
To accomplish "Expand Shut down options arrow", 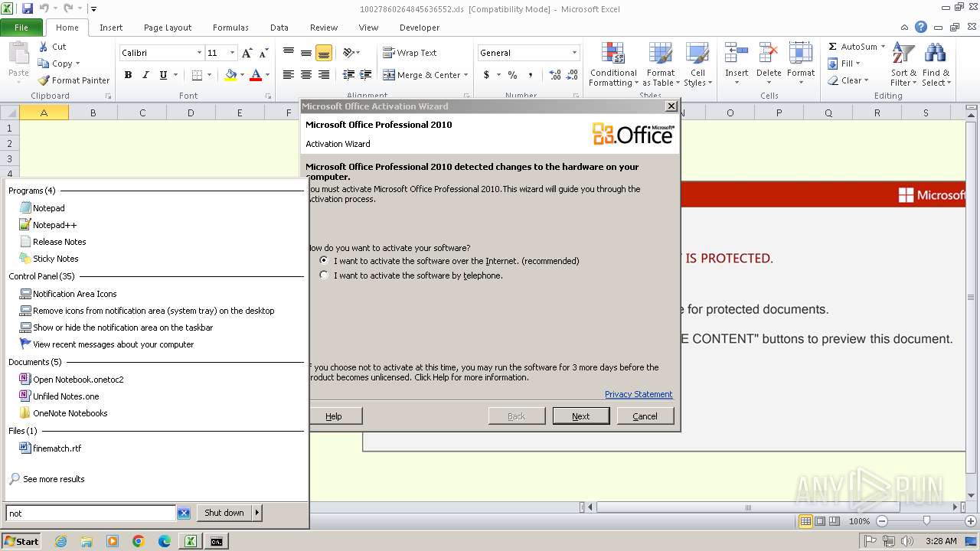I will coord(257,513).
